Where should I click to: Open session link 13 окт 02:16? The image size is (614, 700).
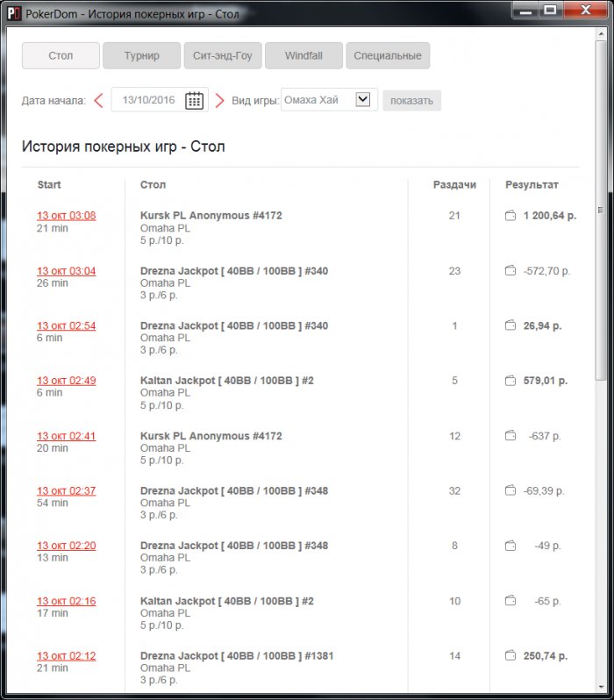click(x=66, y=601)
